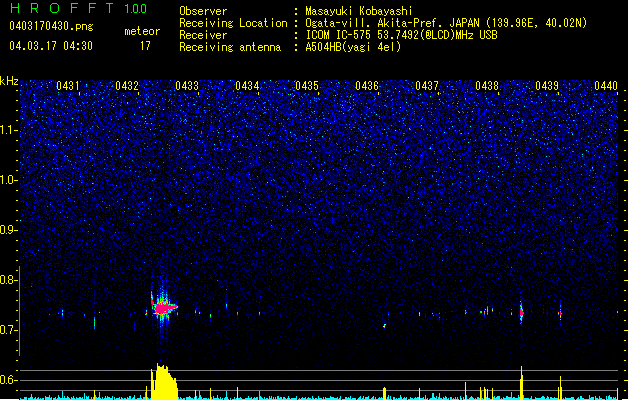Click the red echo trace just past 0438
Image resolution: width=629 pixels, height=400 pixels.
tap(521, 312)
